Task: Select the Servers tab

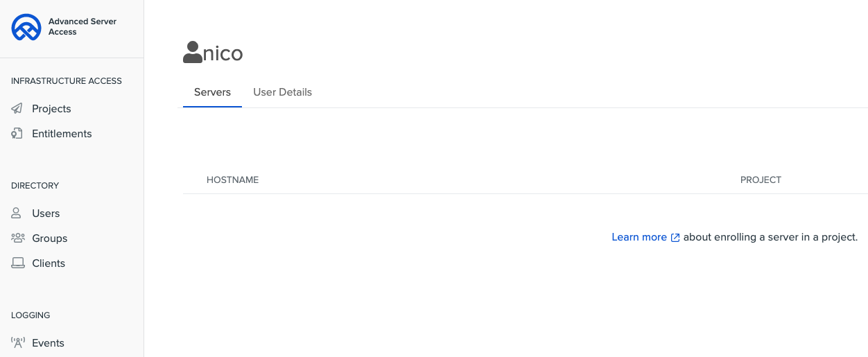Action: point(212,92)
